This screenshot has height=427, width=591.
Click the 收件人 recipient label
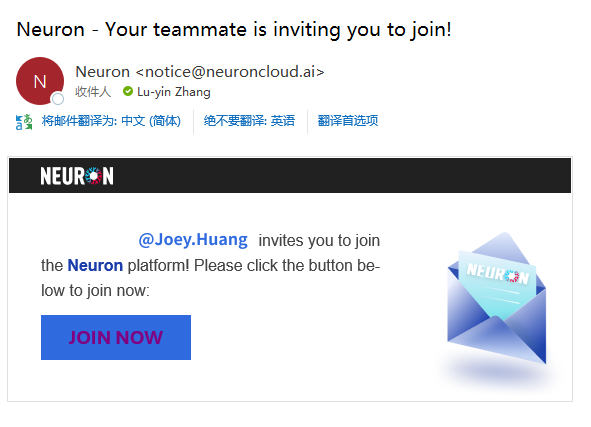pyautogui.click(x=93, y=92)
